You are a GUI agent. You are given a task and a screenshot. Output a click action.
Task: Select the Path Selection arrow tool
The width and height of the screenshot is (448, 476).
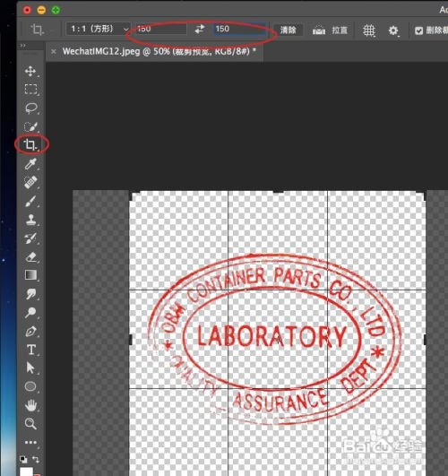(x=30, y=368)
